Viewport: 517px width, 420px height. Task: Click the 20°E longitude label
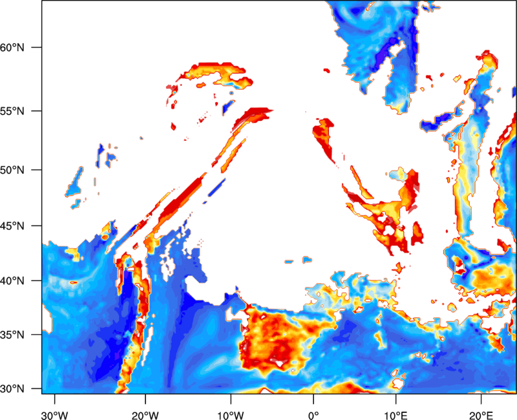(x=481, y=415)
